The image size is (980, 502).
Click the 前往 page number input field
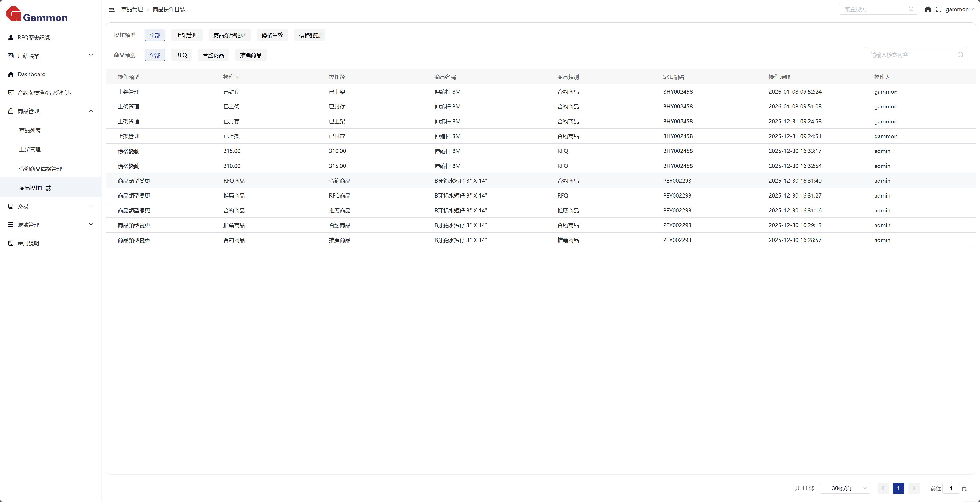tap(951, 488)
